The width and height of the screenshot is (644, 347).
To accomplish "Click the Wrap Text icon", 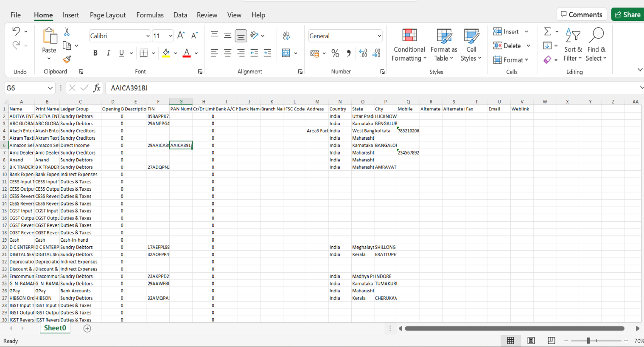I will (x=286, y=36).
